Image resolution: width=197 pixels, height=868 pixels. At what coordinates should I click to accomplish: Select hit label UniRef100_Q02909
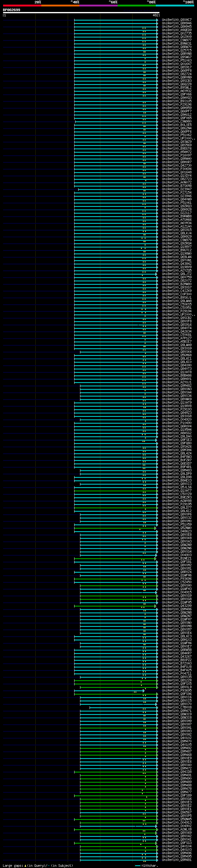click(177, 37)
